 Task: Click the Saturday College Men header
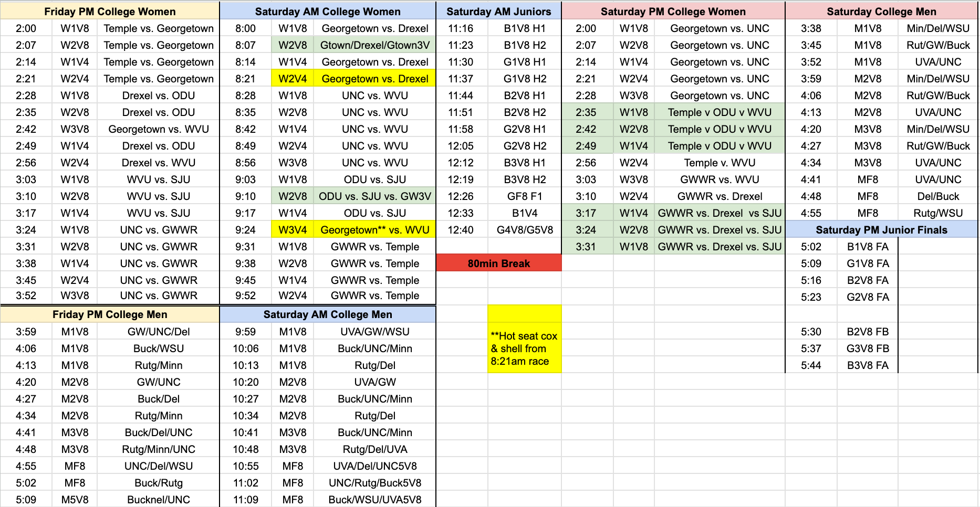click(x=881, y=12)
